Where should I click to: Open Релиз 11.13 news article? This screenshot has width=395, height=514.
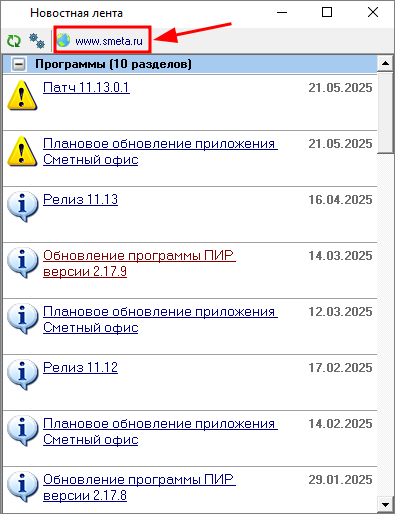tap(80, 200)
